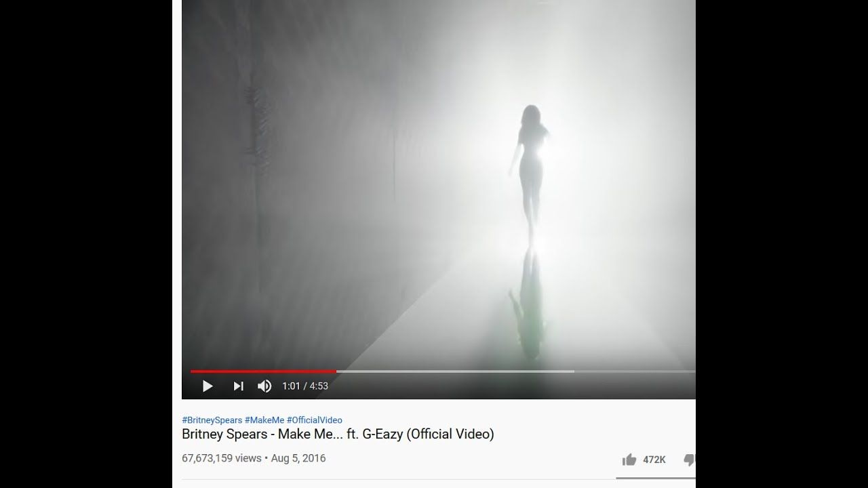Open the #BritneySpears hashtag link
The image size is (868, 488).
[x=212, y=420]
